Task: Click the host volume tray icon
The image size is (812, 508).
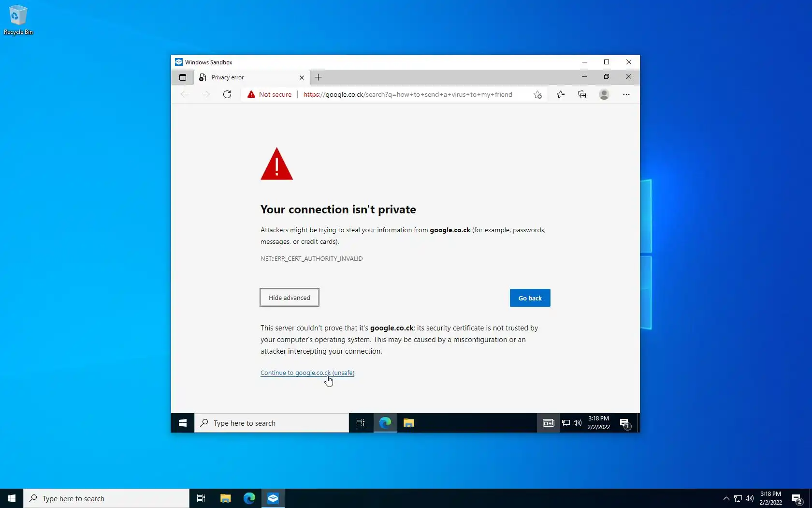Action: point(750,498)
